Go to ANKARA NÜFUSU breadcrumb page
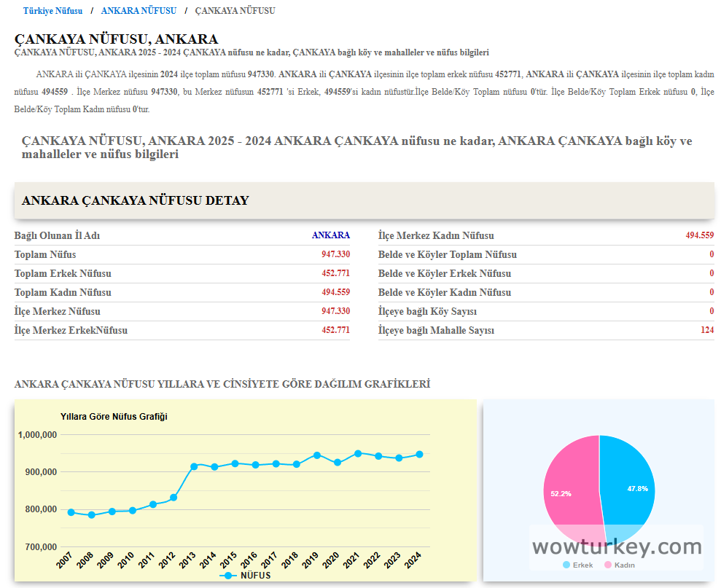Image resolution: width=721 pixels, height=588 pixels. click(x=139, y=11)
